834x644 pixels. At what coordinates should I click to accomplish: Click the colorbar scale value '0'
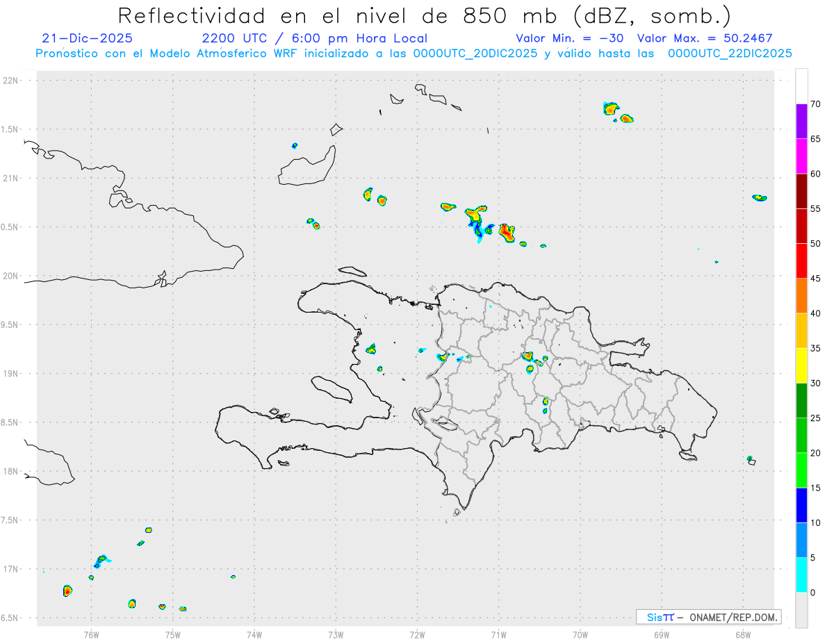pos(813,593)
